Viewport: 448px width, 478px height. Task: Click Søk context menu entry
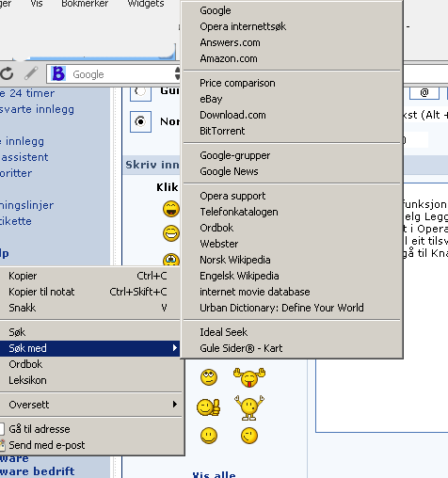tap(89, 332)
